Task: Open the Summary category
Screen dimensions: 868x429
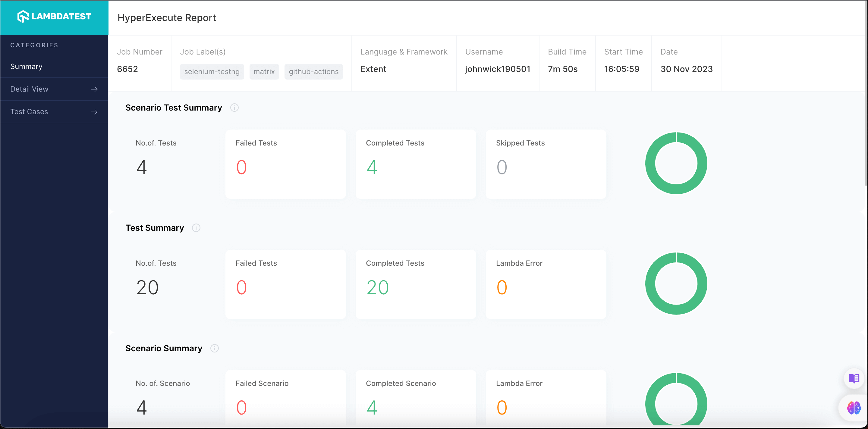Action: coord(54,66)
